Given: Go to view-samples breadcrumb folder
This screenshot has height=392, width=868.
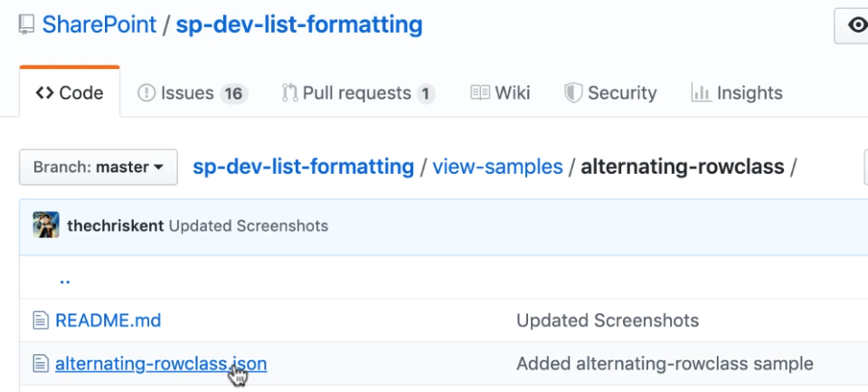Looking at the screenshot, I should coord(497,167).
